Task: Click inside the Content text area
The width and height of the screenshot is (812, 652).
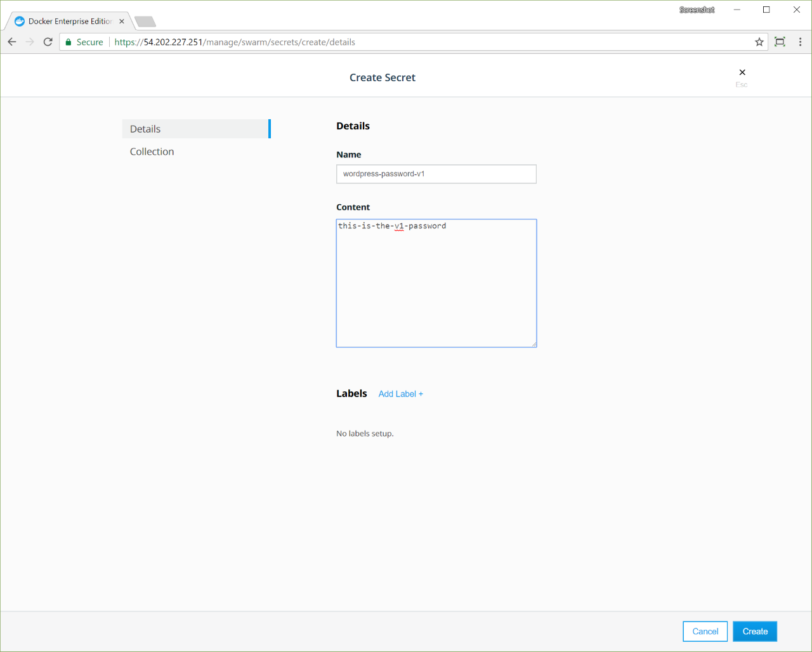Action: [436, 285]
